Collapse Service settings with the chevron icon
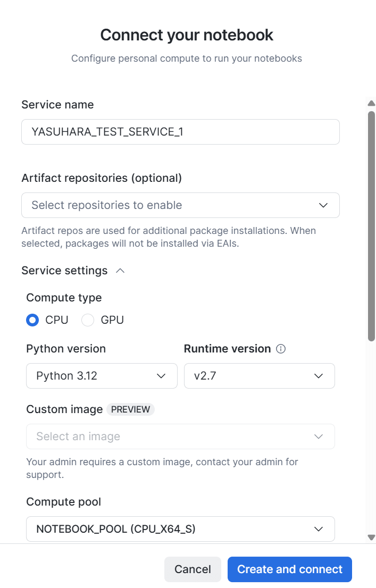The height and width of the screenshot is (588, 376). click(x=120, y=271)
